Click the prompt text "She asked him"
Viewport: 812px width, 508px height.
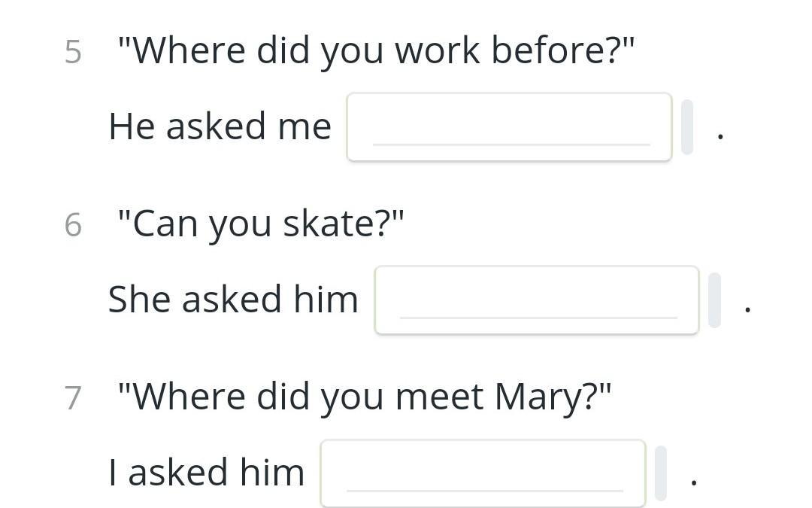click(233, 300)
